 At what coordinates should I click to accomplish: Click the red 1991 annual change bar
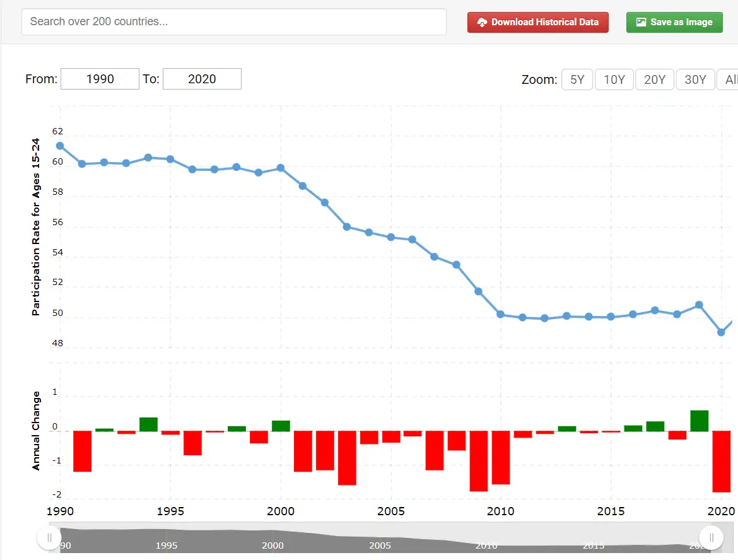[x=82, y=451]
